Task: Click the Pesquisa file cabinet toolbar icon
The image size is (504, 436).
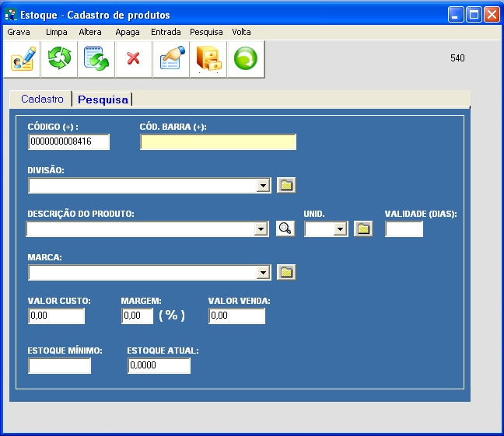Action: coord(208,59)
